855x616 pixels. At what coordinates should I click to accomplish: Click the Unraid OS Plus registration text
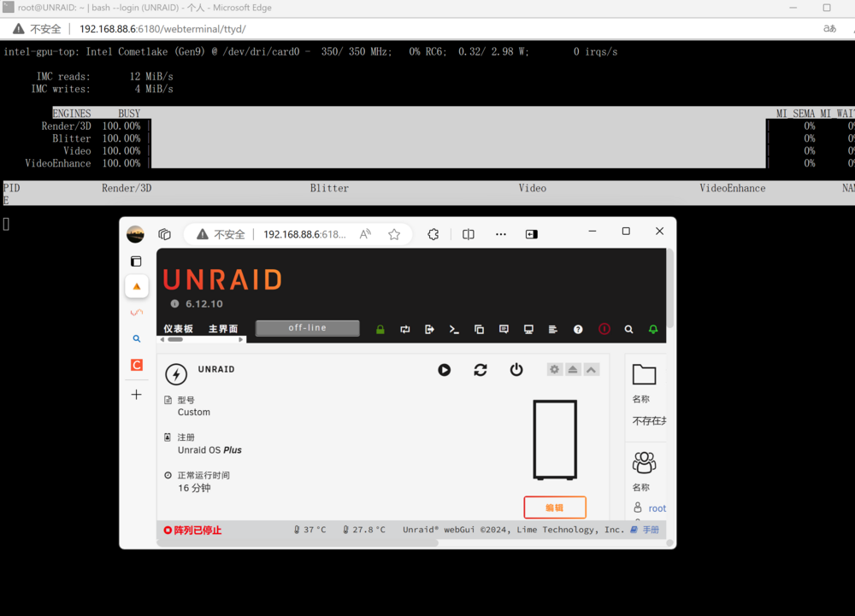(x=209, y=450)
